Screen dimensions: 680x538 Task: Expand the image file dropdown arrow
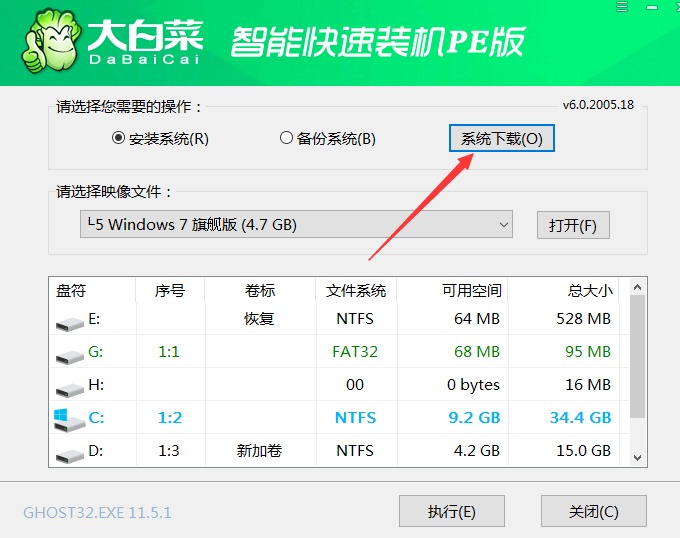[x=503, y=225]
